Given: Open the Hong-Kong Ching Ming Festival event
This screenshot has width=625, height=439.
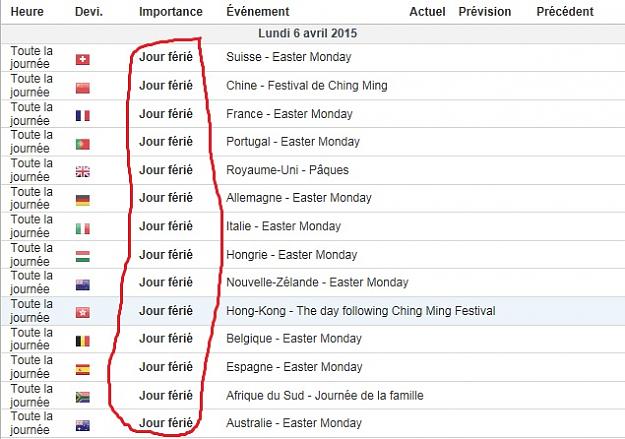Looking at the screenshot, I should [361, 311].
